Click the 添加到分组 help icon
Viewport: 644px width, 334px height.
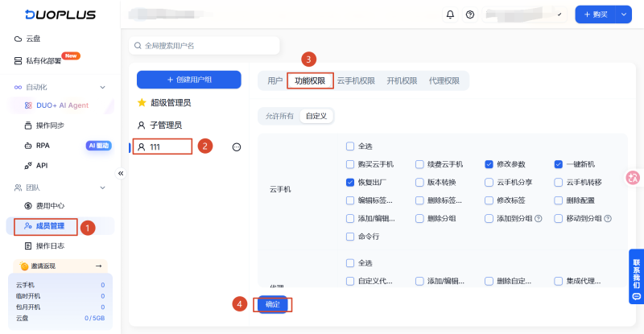(539, 219)
